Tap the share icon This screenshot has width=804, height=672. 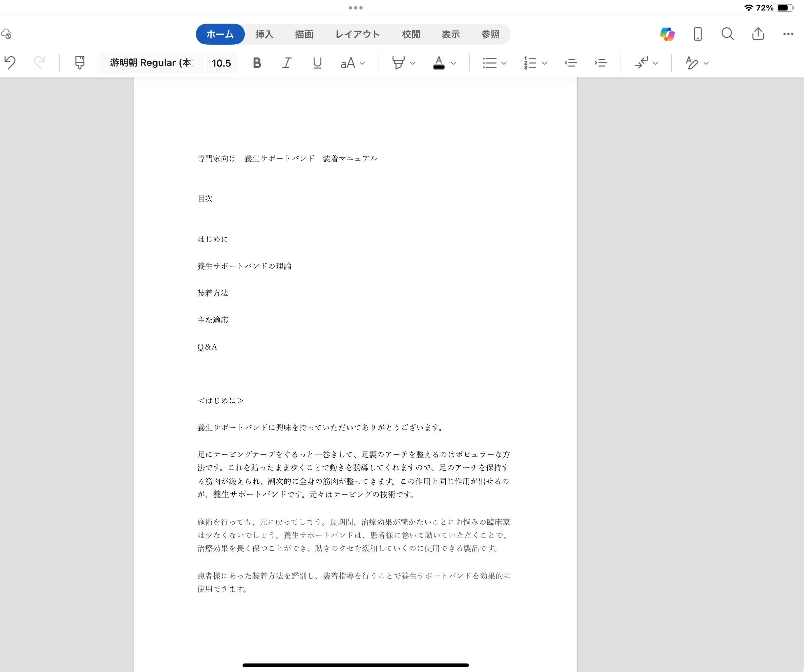pos(758,34)
